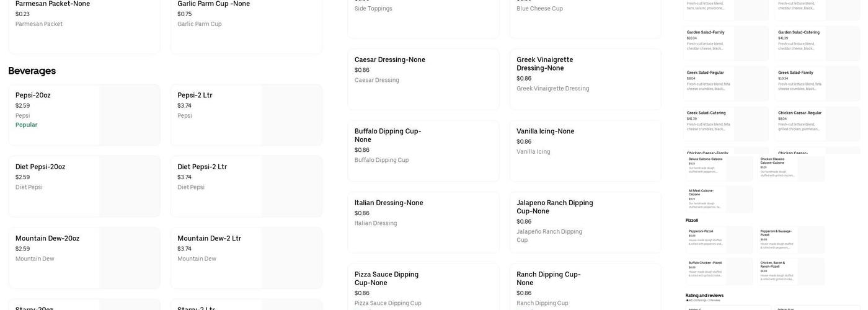
Task: Open Ranch Dipping Cup item
Action: [x=585, y=288]
